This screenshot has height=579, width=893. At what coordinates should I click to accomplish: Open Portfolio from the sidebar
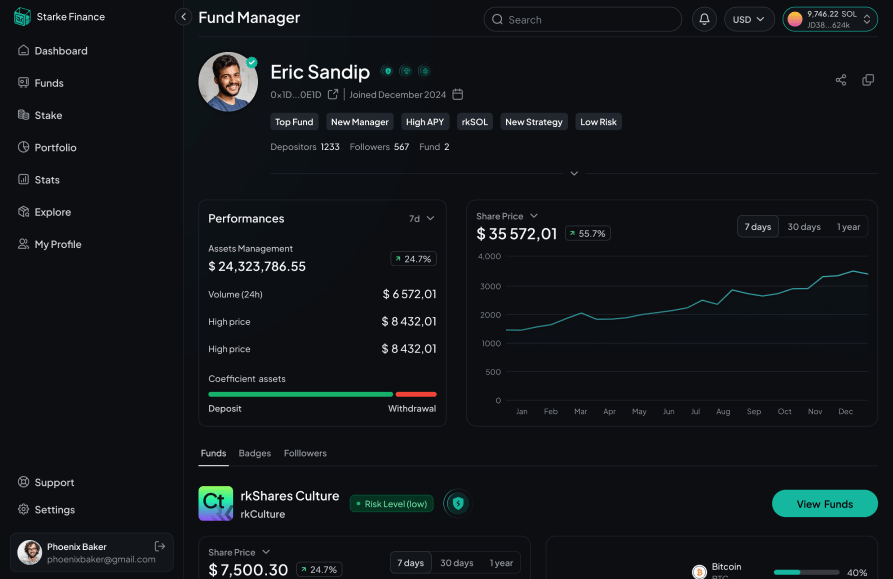coord(47,147)
